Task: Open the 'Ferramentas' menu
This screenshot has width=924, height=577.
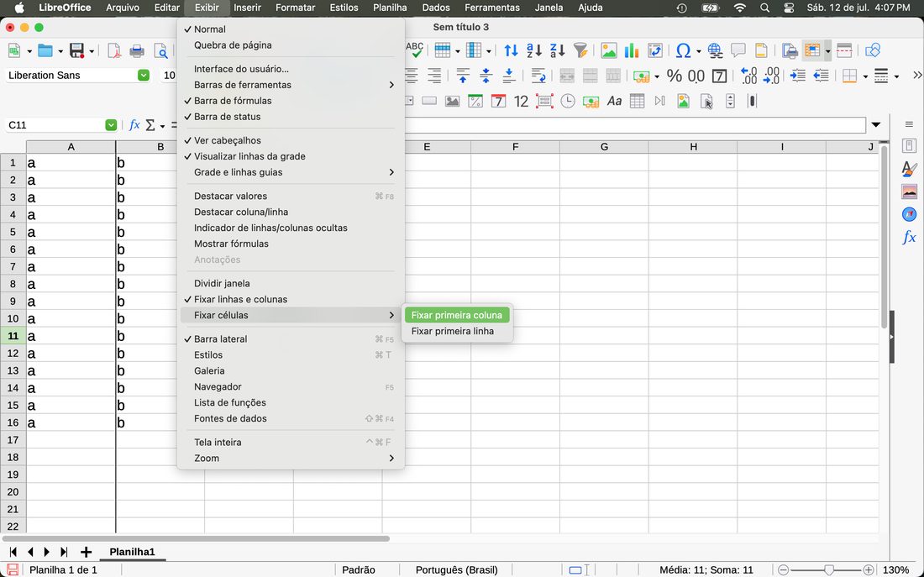Action: pyautogui.click(x=492, y=8)
